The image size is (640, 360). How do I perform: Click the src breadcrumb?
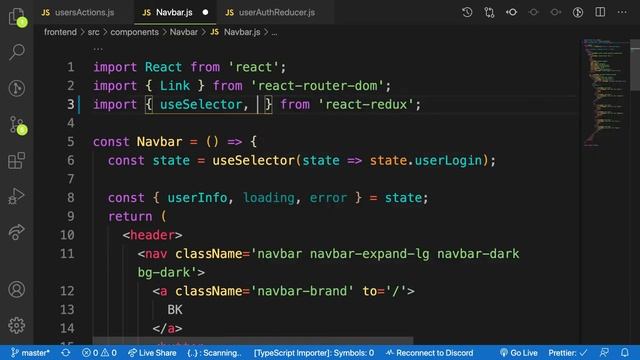pos(93,32)
